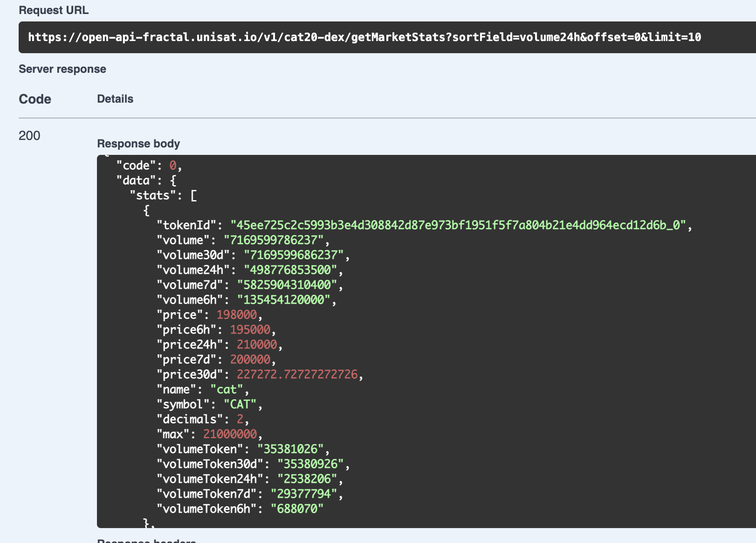Click the price24h value 210000
Image resolution: width=756 pixels, height=543 pixels.
point(257,345)
